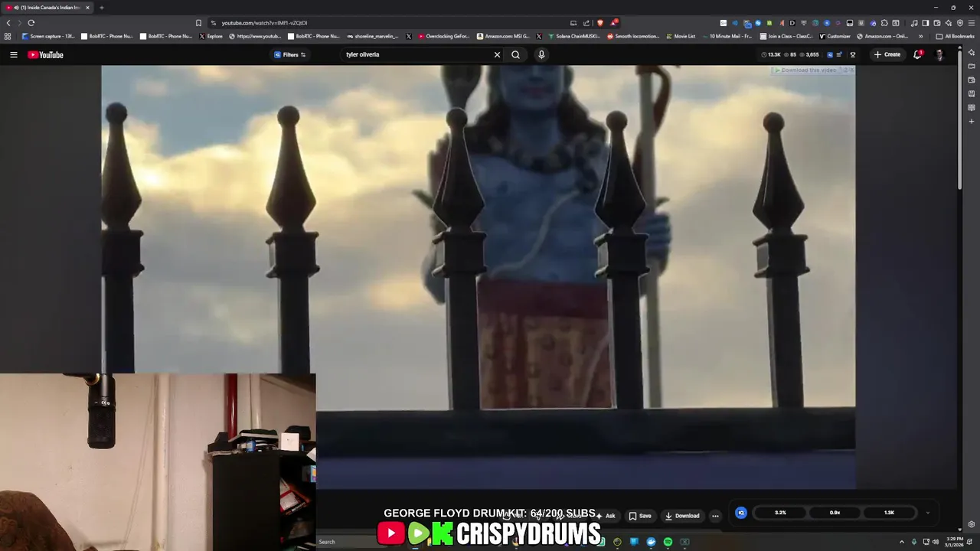Click the 3.2% stat pill
This screenshot has height=551, width=980.
(x=780, y=513)
